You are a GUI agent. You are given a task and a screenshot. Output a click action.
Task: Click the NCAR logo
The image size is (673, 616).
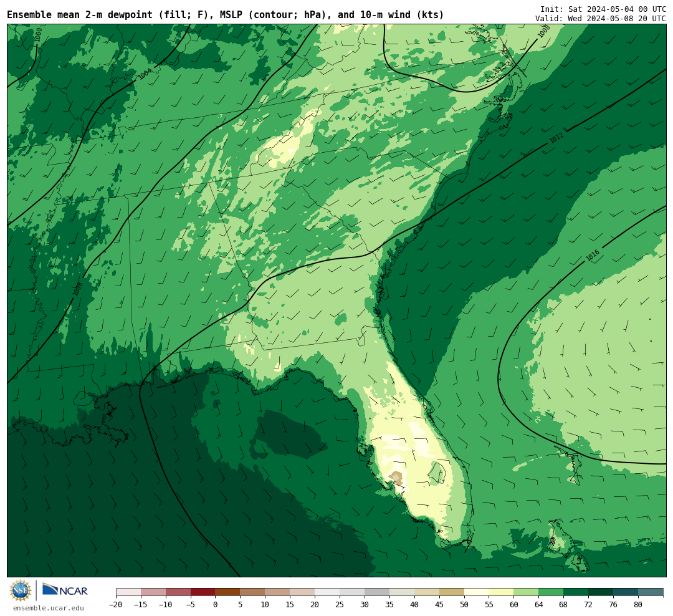(x=65, y=590)
